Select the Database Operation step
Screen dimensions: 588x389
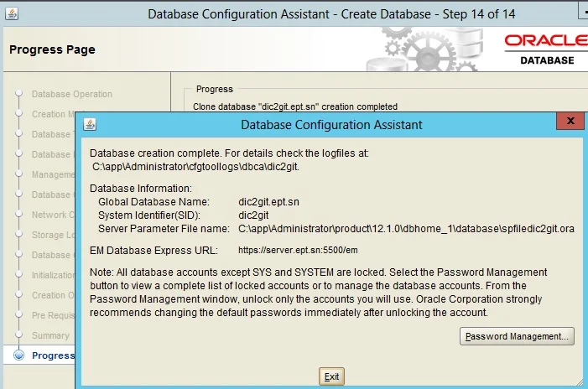tap(71, 94)
